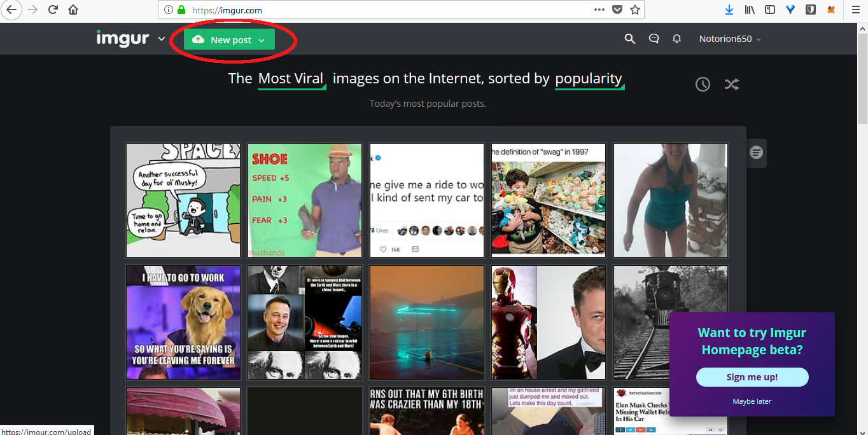Open the MetaMask fox extension icon
This screenshot has width=868, height=435.
point(830,10)
